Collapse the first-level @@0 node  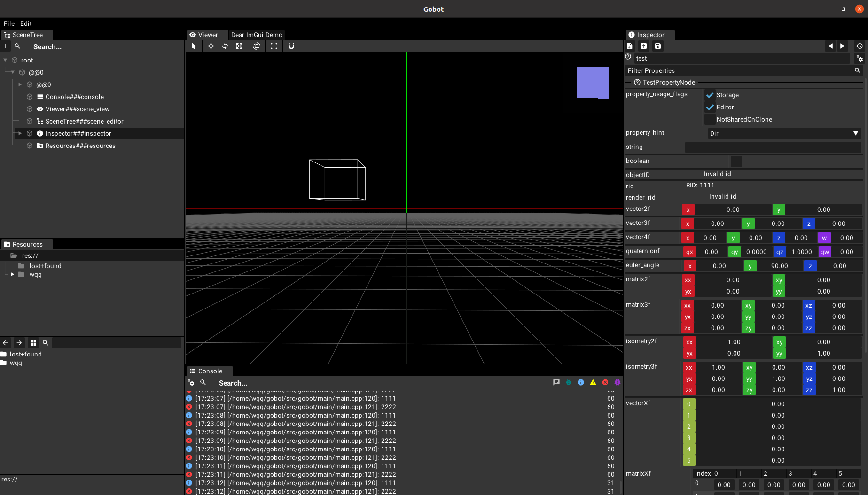[13, 72]
